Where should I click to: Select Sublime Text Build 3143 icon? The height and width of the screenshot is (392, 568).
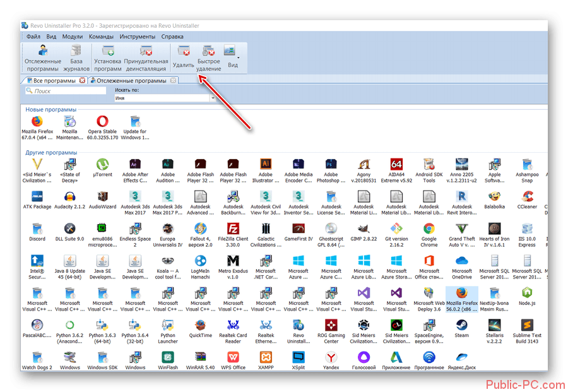coord(527,331)
